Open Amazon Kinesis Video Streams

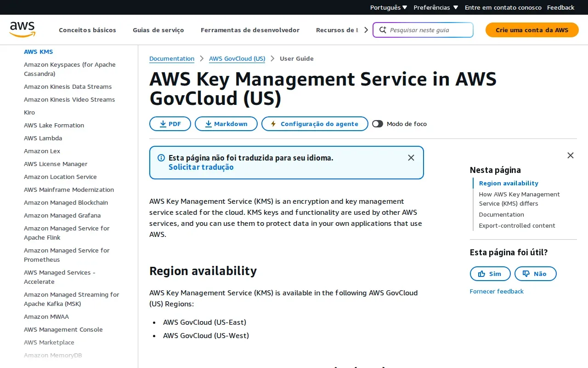pos(69,99)
